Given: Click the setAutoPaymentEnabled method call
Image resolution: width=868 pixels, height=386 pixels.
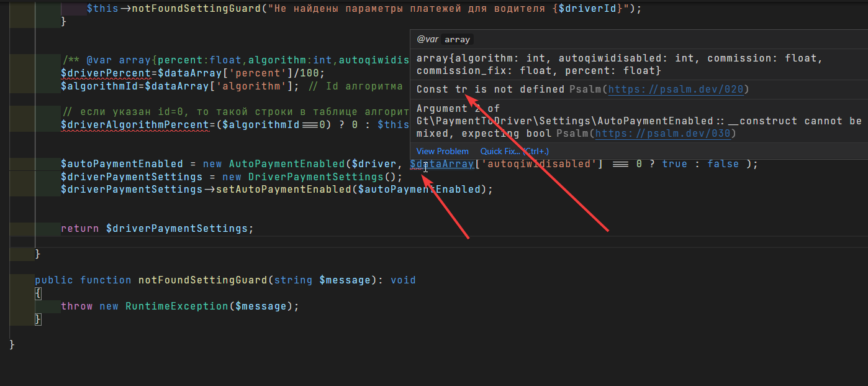Looking at the screenshot, I should tap(286, 189).
